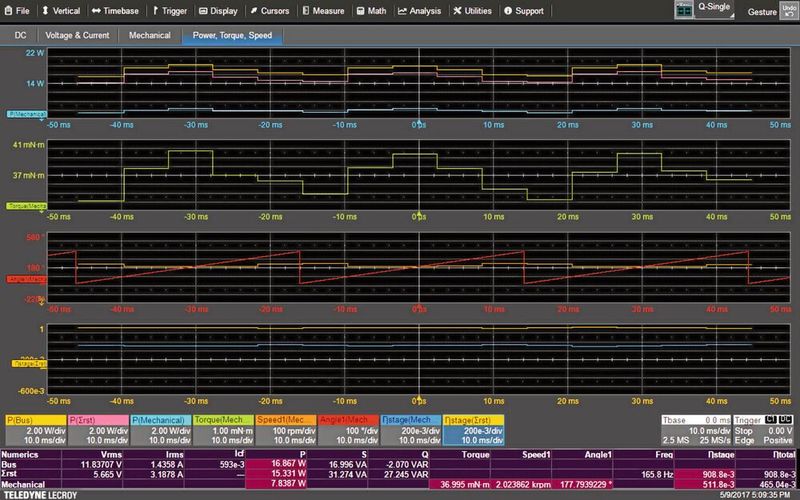Click the Undo button
The width and height of the screenshot is (800, 500).
(788, 11)
